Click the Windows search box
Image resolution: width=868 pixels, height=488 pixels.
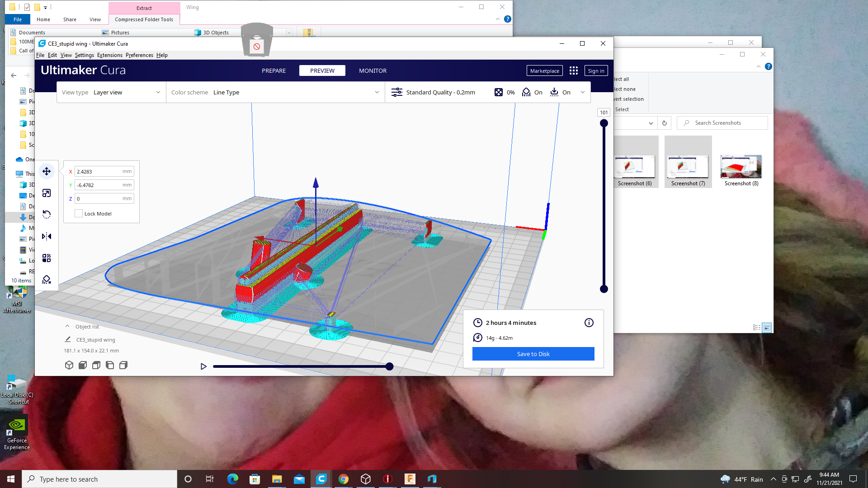click(x=99, y=479)
